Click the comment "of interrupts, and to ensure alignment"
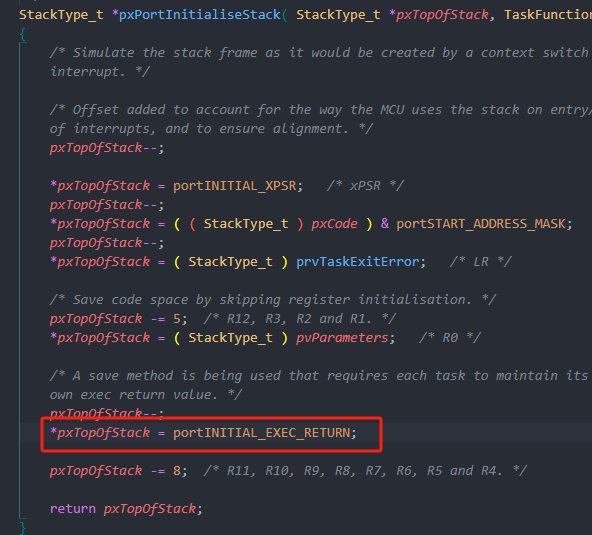 click(x=211, y=129)
